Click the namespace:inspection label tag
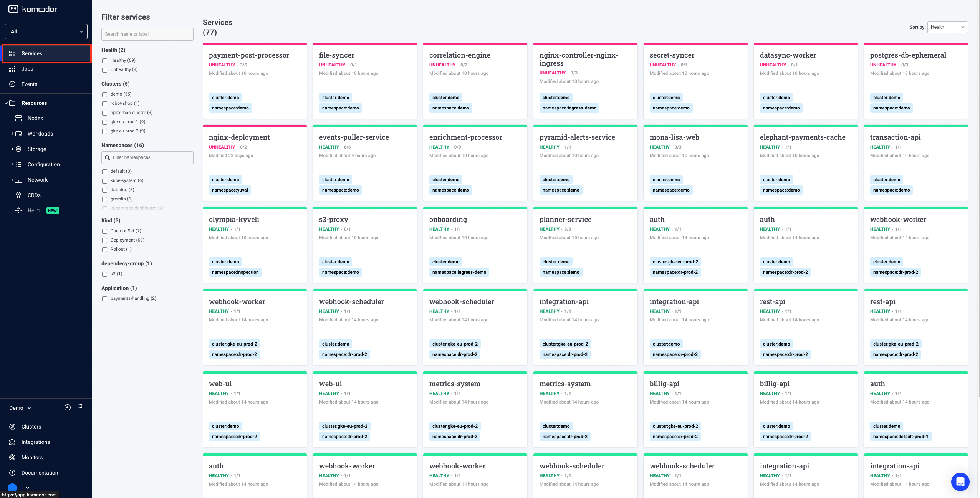This screenshot has width=980, height=498. [235, 272]
